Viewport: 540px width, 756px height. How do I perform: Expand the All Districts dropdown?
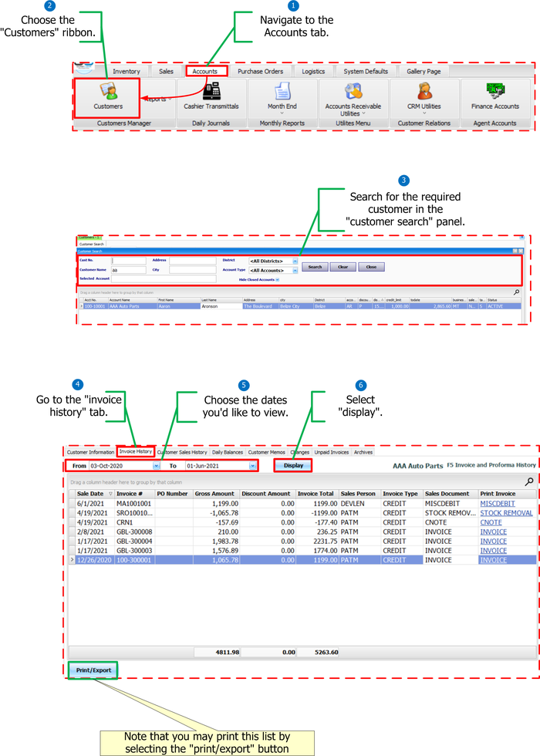295,261
